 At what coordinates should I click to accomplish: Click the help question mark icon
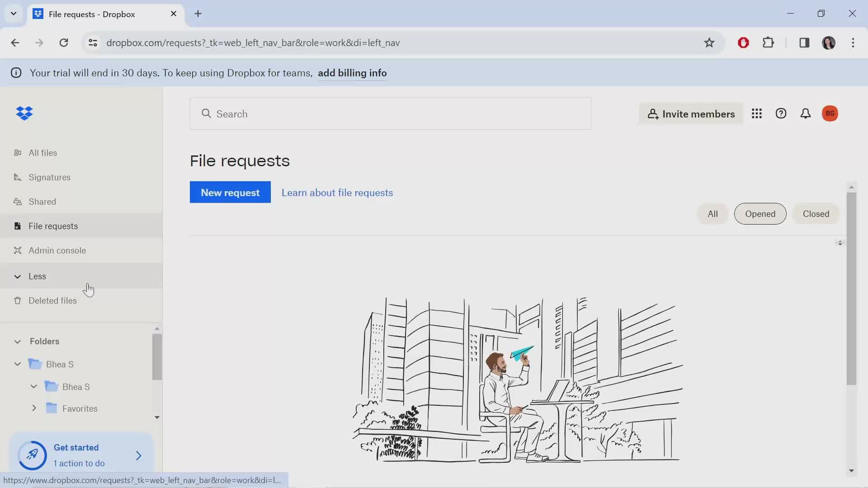click(781, 113)
